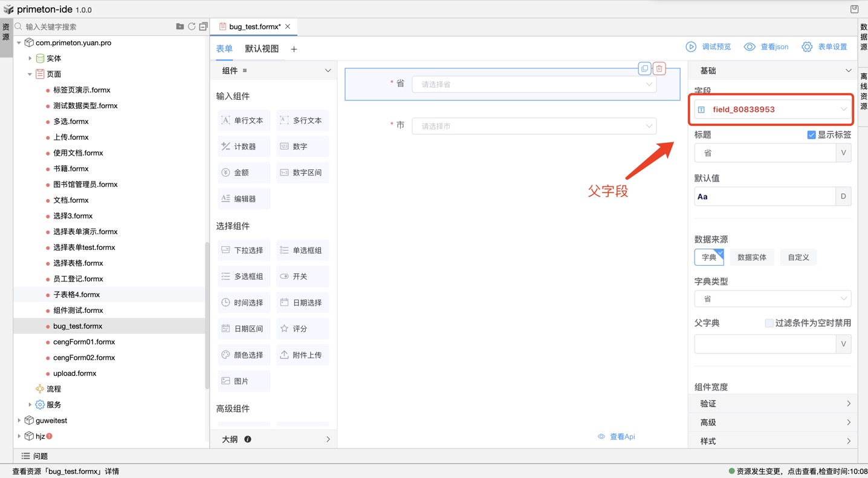The height and width of the screenshot is (478, 868).
Task: Switch to the 默认视图 tab
Action: (262, 48)
